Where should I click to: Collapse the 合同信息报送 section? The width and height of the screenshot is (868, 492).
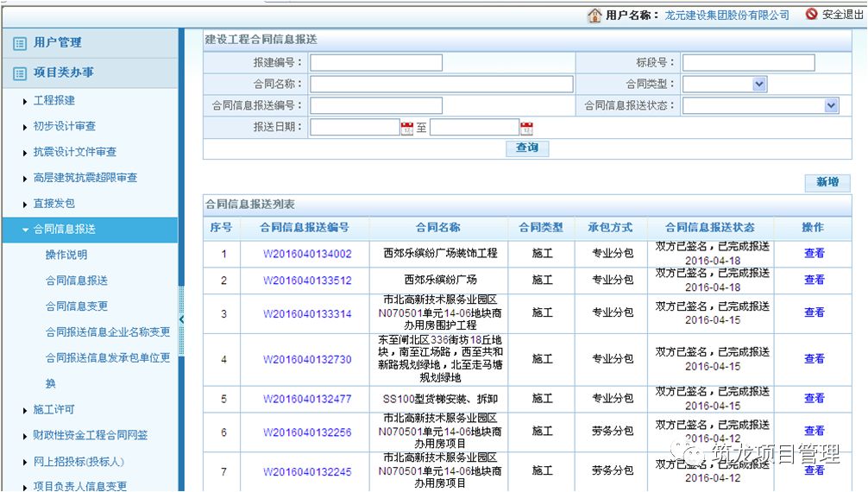pyautogui.click(x=25, y=230)
